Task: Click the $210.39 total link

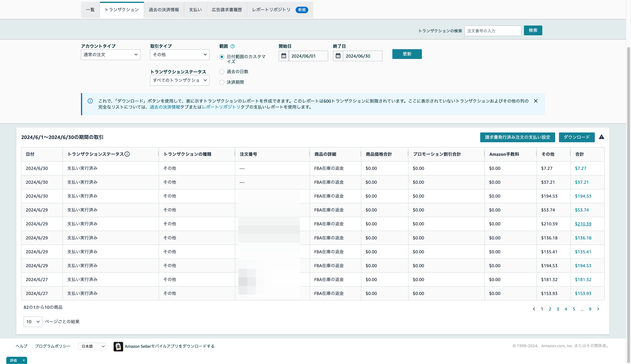Action: click(583, 224)
